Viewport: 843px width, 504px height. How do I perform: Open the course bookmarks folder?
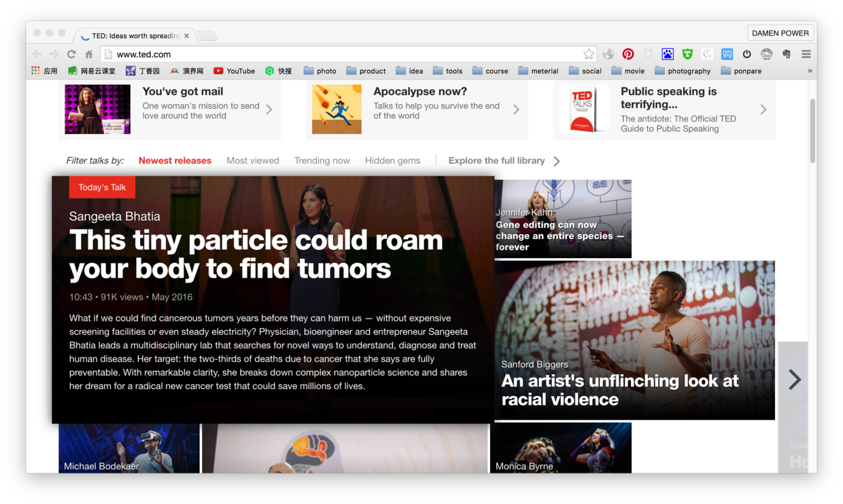point(490,71)
